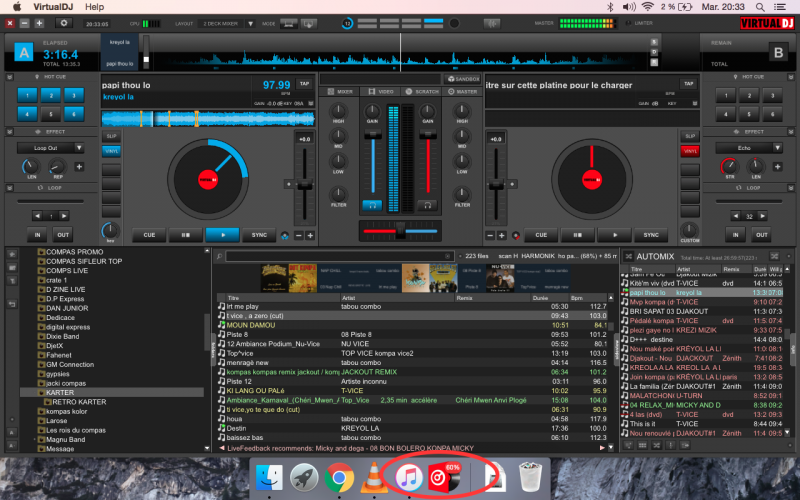This screenshot has height=500, width=800.
Task: Click the Echo STR knob
Action: 730,166
